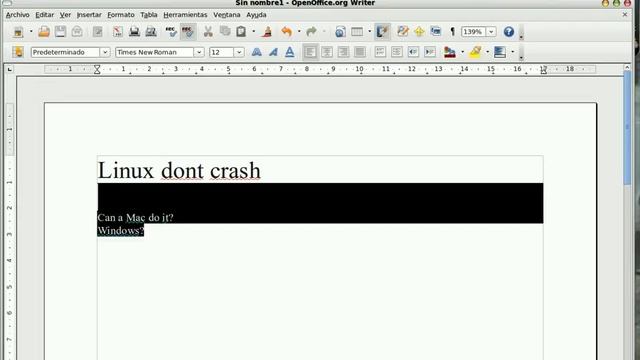Decrease paragraph indent icon
The width and height of the screenshot is (640, 360).
(413, 52)
